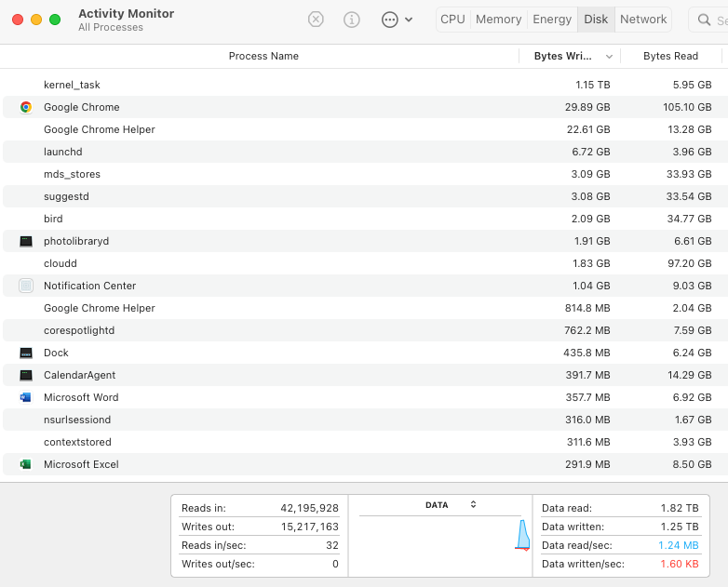The height and width of the screenshot is (587, 728).
Task: Sort by Bytes Read column header
Action: click(671, 56)
